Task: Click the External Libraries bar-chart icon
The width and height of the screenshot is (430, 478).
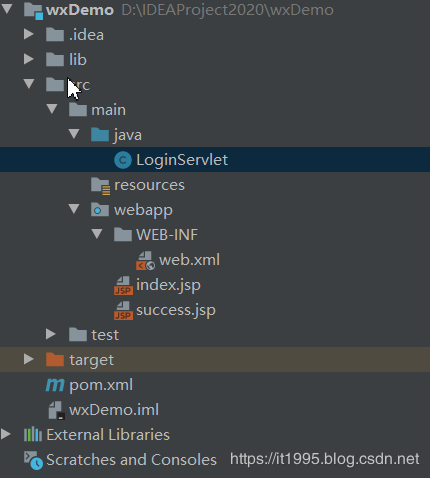Action: (33, 435)
